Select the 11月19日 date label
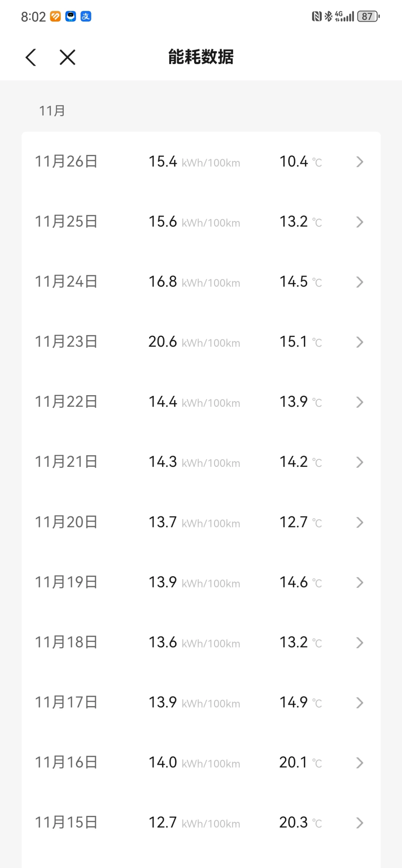 pos(66,582)
